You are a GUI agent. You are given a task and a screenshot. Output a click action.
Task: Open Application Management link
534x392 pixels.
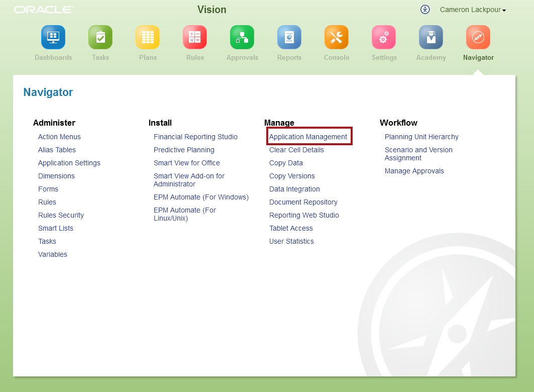(x=308, y=137)
